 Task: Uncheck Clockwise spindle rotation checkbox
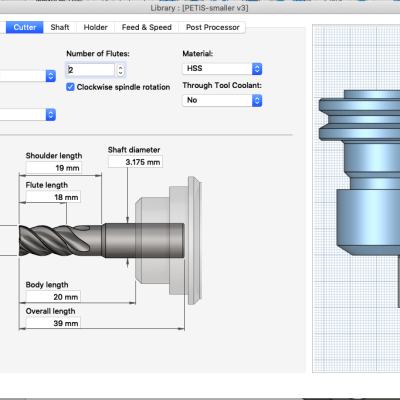pyautogui.click(x=70, y=87)
